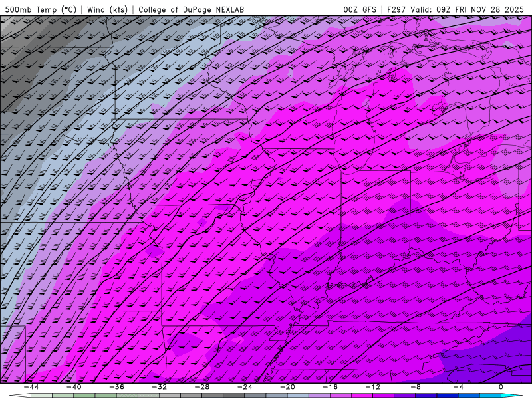Select the 'Valid: 09Z FRI NOV 28 2025' timestamp

pyautogui.click(x=467, y=9)
